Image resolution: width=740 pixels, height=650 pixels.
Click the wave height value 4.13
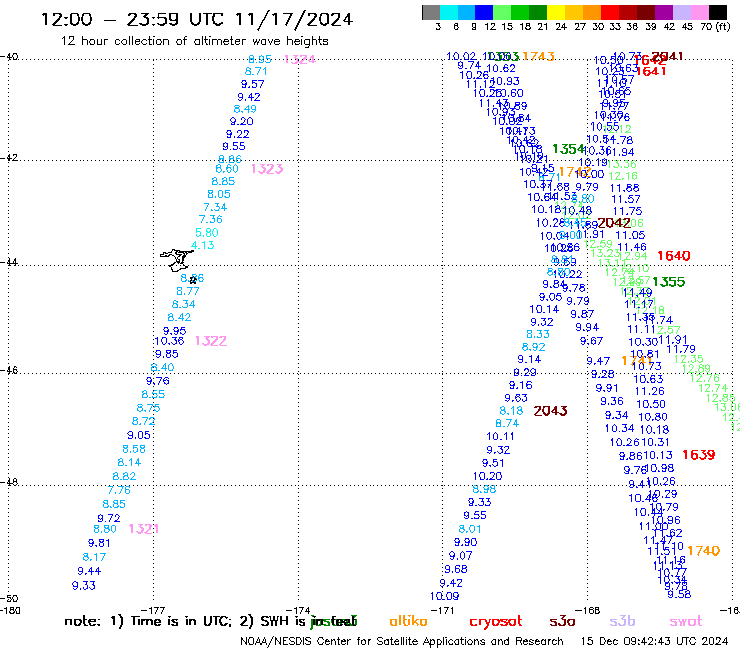[202, 245]
